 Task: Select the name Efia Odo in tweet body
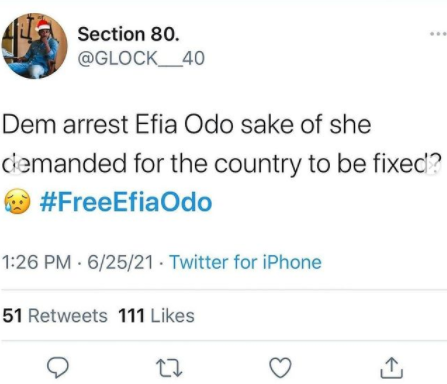coord(185,125)
